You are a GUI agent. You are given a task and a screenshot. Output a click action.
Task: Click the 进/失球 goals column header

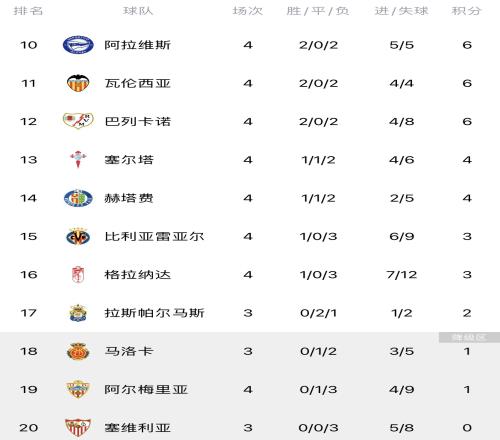click(402, 11)
